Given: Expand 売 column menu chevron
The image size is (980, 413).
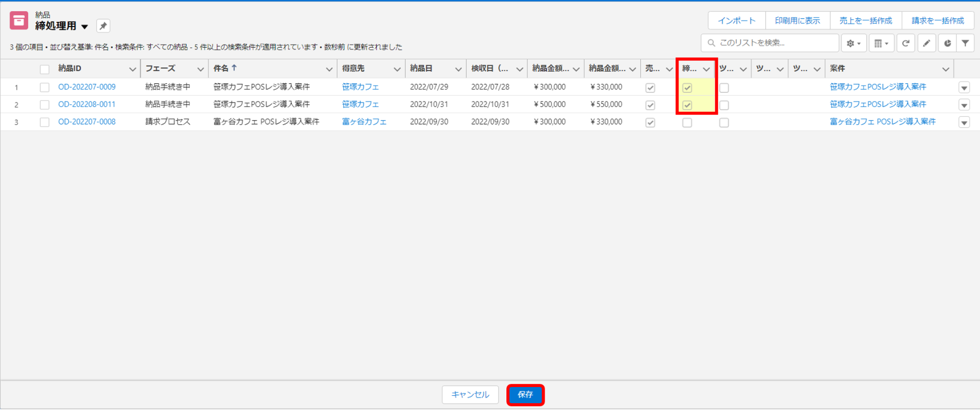Looking at the screenshot, I should (x=669, y=69).
